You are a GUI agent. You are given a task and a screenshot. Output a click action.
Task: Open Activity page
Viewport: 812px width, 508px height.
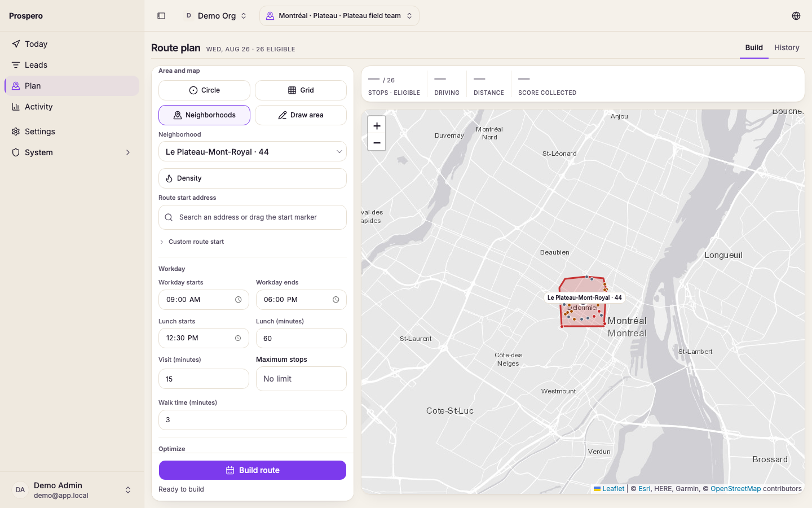[x=72, y=107]
